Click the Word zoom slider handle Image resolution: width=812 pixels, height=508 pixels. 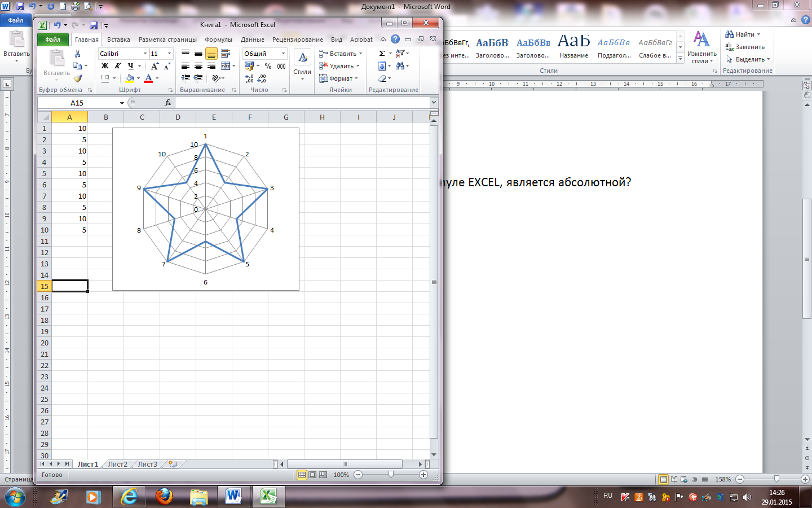pyautogui.click(x=776, y=479)
